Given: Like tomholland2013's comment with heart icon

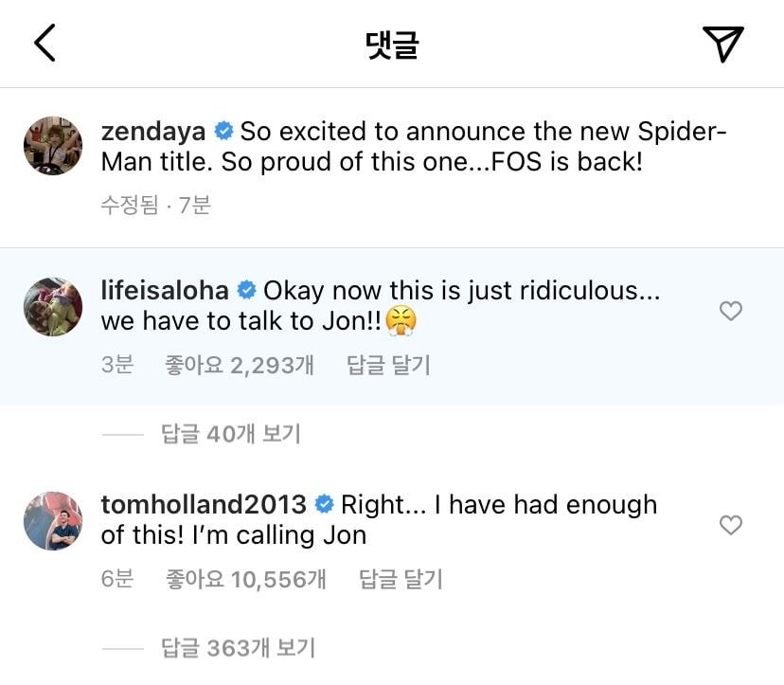Looking at the screenshot, I should 731,525.
